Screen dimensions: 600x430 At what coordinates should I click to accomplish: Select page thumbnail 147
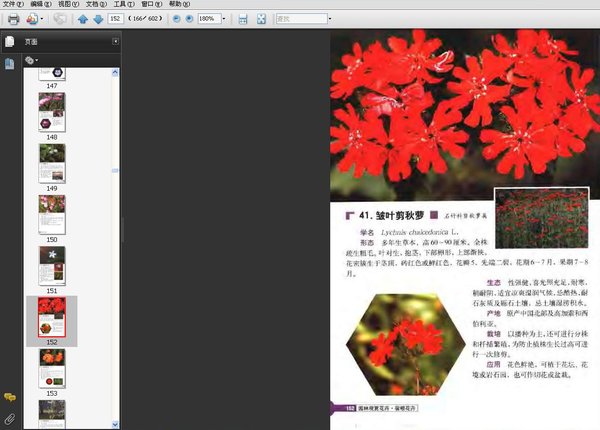click(x=52, y=74)
